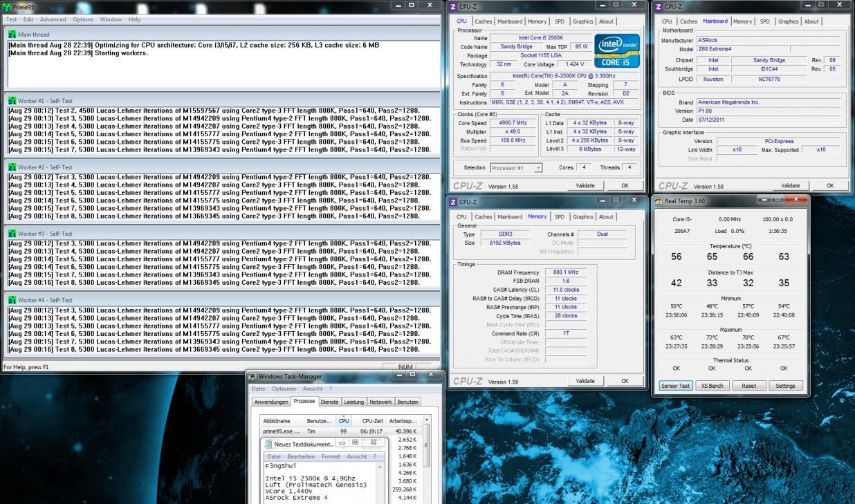Screen dimensions: 855x504
Task: Sort Task-Manager processes by Arbeitssp... column
Action: click(x=403, y=420)
